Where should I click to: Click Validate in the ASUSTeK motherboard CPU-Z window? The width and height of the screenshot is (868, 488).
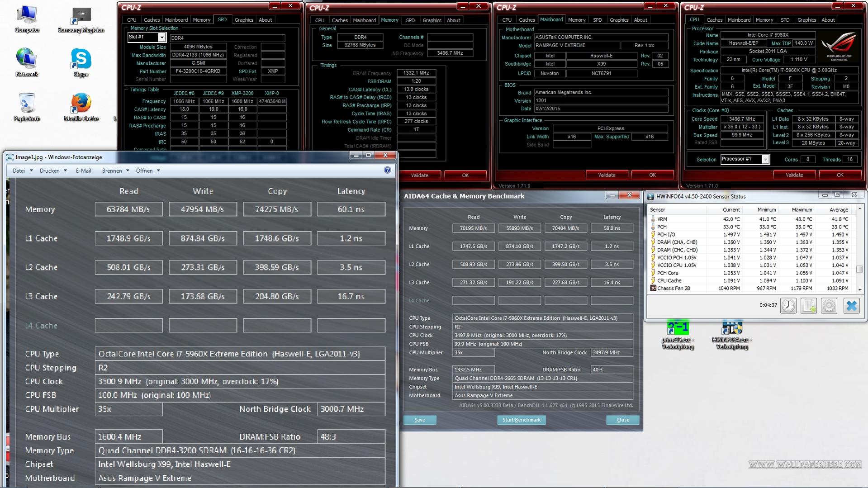607,175
